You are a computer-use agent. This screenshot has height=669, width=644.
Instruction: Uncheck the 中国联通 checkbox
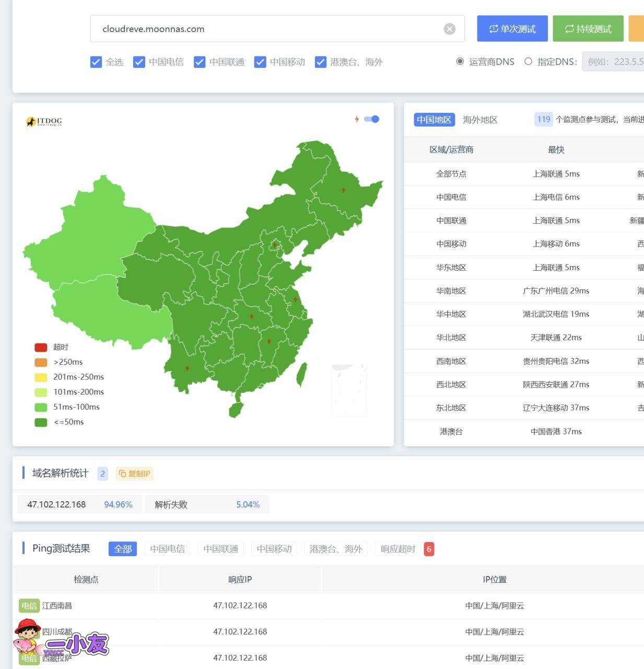tap(200, 62)
